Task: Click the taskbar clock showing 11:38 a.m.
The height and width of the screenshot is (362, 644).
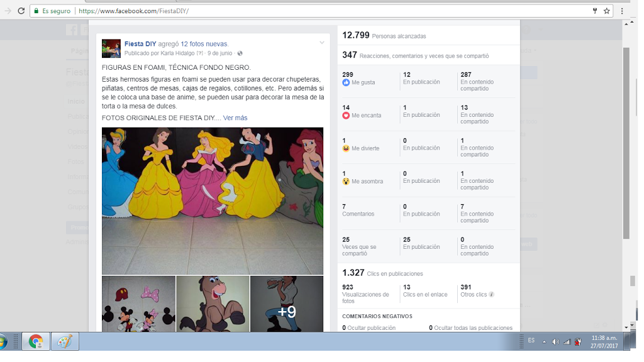Action: (604, 342)
